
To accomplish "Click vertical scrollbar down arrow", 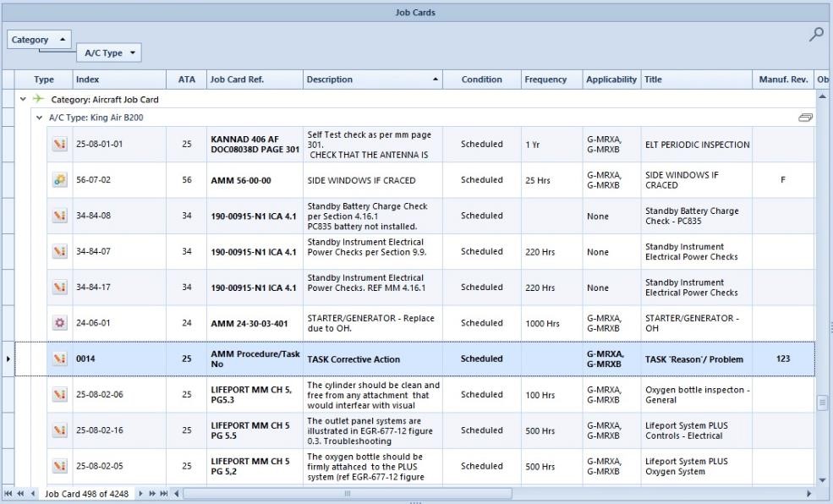I will point(822,480).
